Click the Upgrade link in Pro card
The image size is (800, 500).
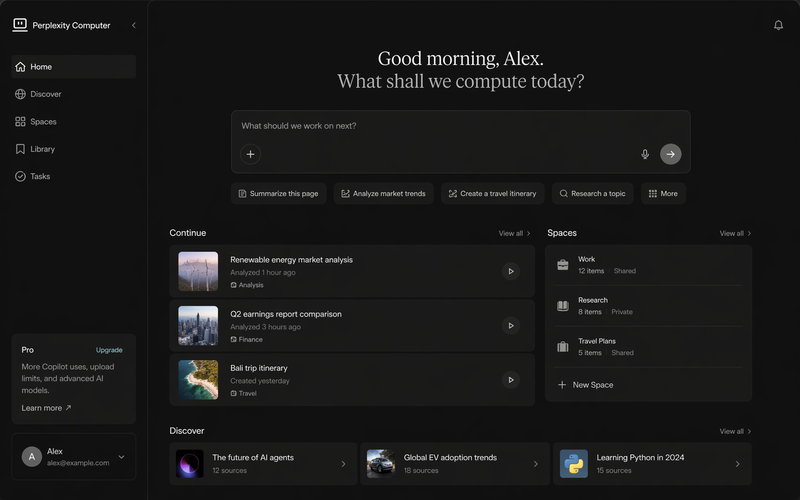click(x=109, y=350)
